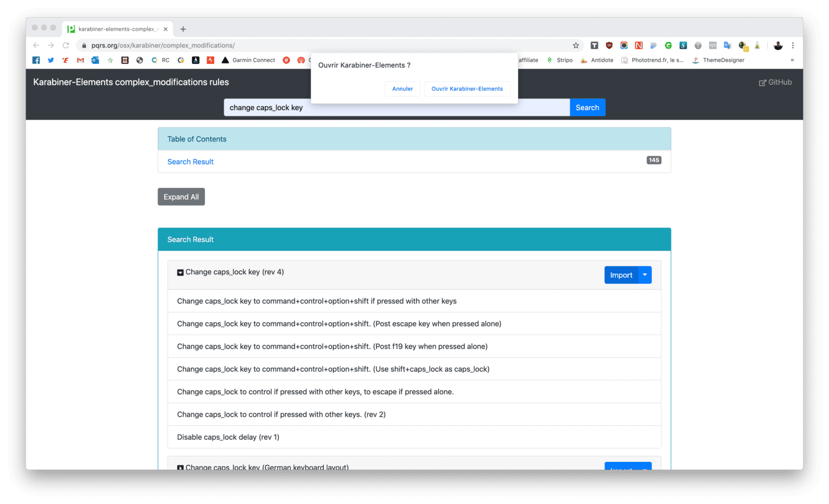829x504 pixels.
Task: Select rule 'Post escape key when pressed alone'
Action: pyautogui.click(x=415, y=323)
